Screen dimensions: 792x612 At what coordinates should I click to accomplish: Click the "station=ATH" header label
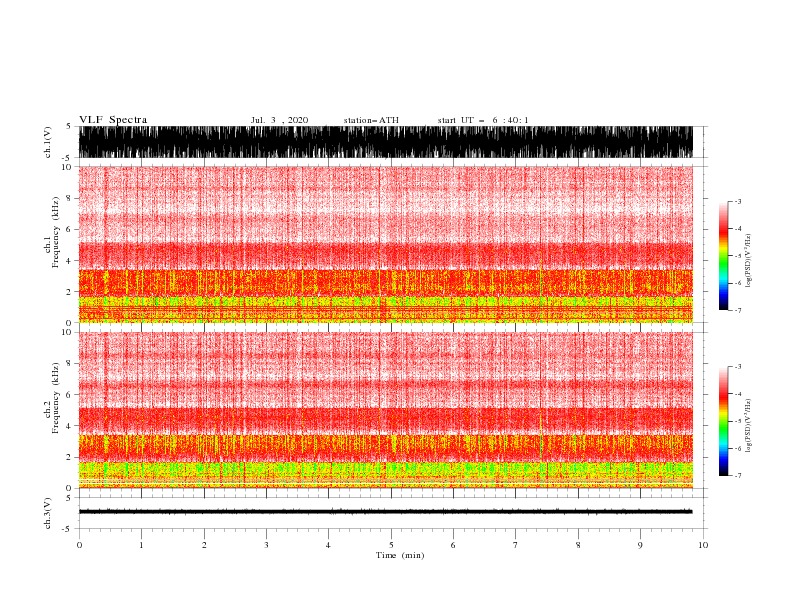pos(371,120)
